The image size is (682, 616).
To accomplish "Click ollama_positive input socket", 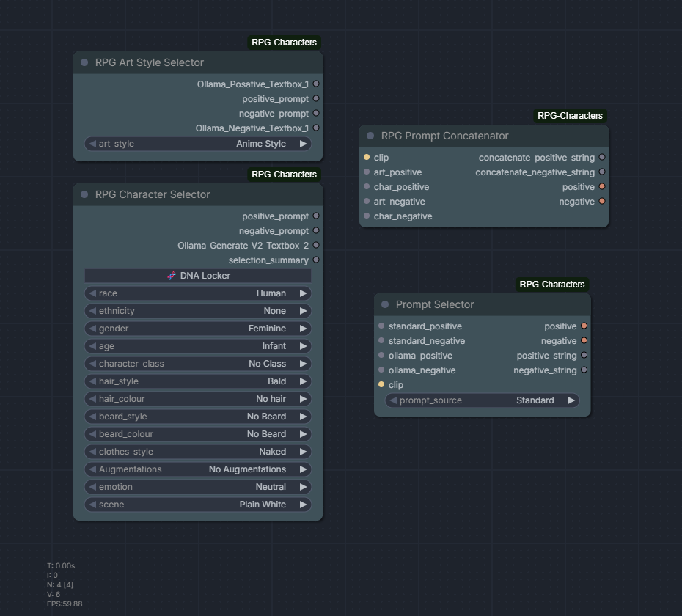I will [x=381, y=356].
